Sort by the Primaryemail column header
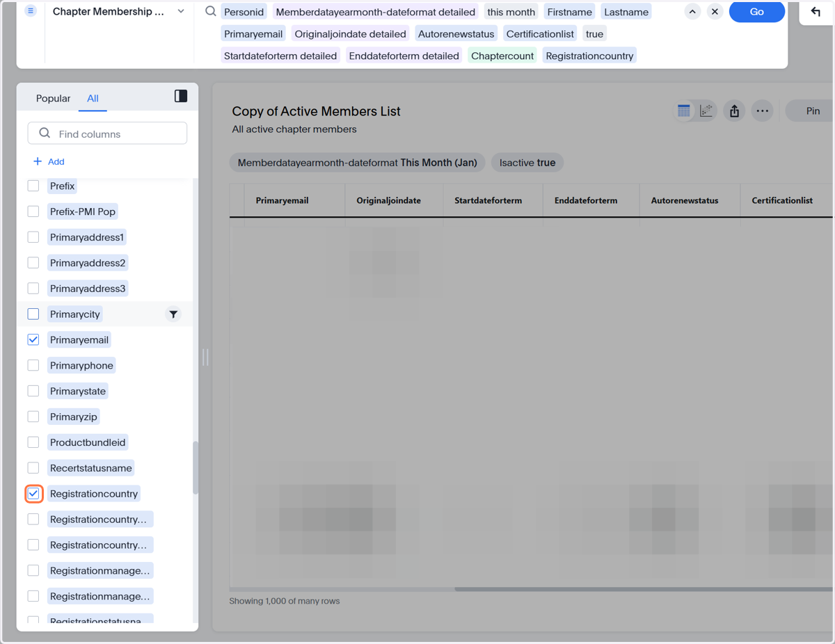The image size is (835, 644). pos(283,200)
